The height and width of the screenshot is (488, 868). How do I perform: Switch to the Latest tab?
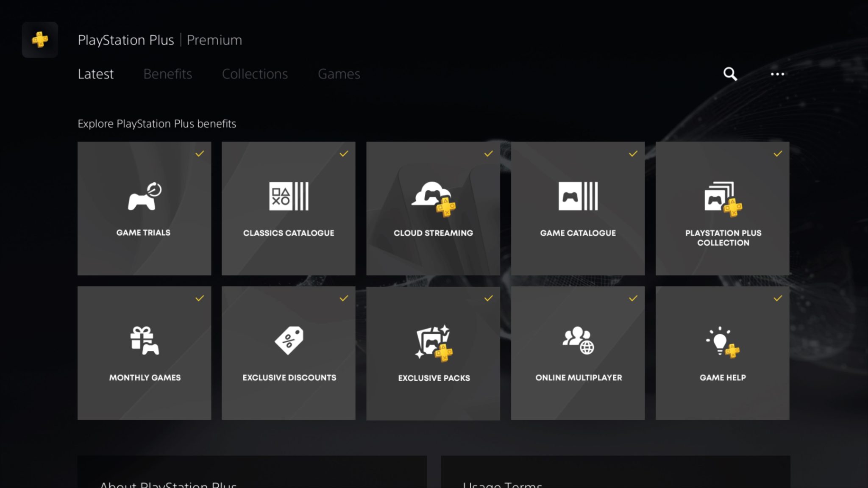coord(96,74)
